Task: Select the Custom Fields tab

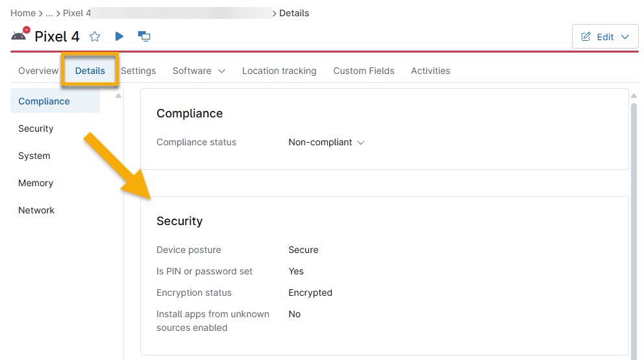Action: (x=364, y=71)
